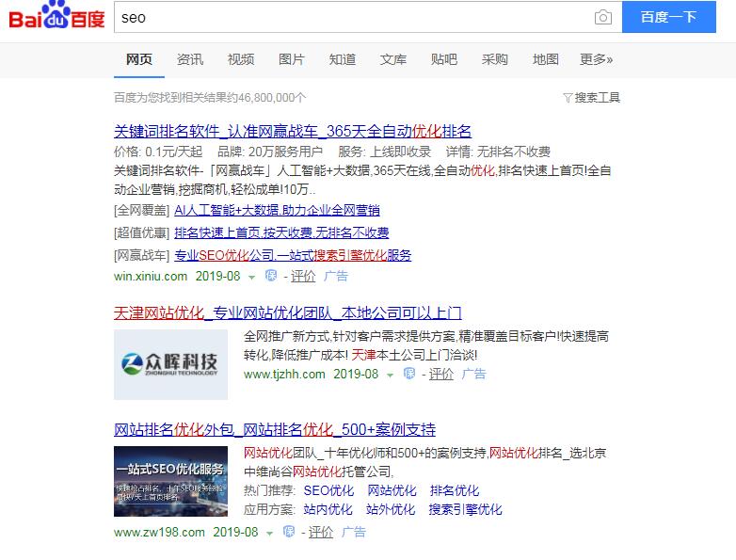The width and height of the screenshot is (736, 560).
Task: Select label text [网赢战车]
Action: pos(142,255)
